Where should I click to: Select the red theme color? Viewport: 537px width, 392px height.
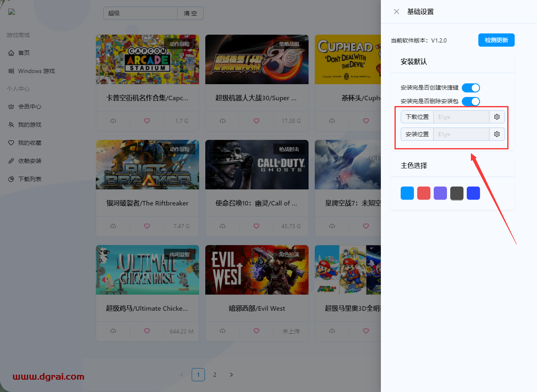424,193
